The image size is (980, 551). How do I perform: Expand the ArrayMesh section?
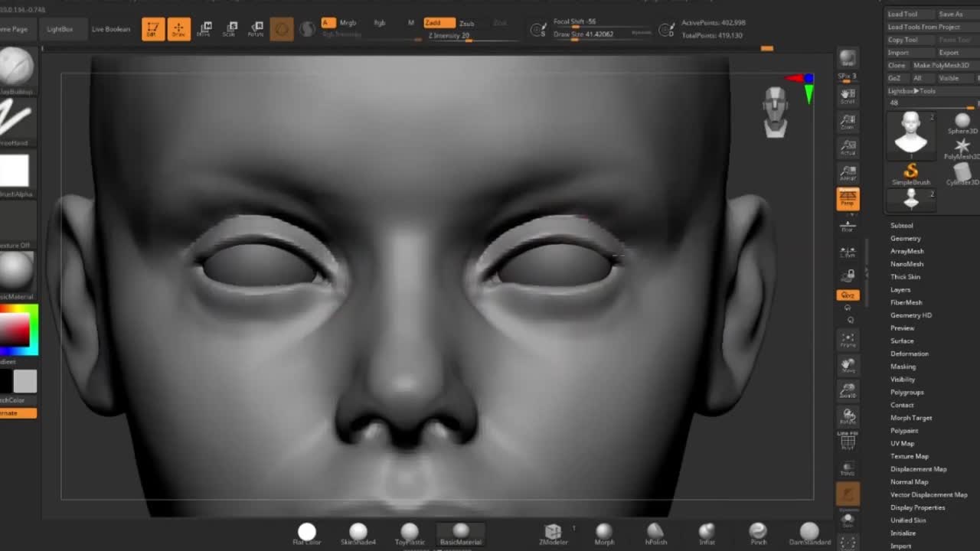[x=906, y=251]
